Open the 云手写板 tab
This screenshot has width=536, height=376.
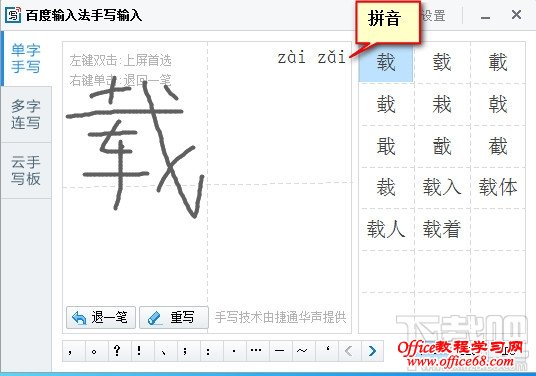click(26, 170)
